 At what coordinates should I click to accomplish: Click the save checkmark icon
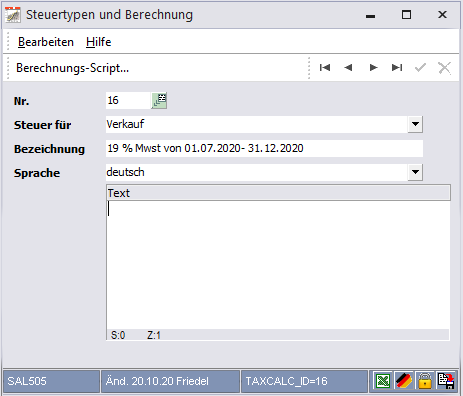(x=420, y=68)
